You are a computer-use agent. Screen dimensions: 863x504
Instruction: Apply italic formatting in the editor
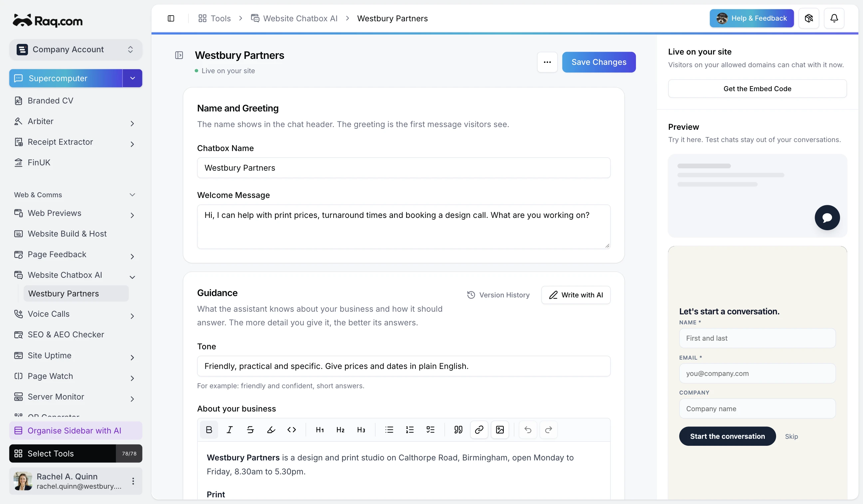click(x=229, y=430)
